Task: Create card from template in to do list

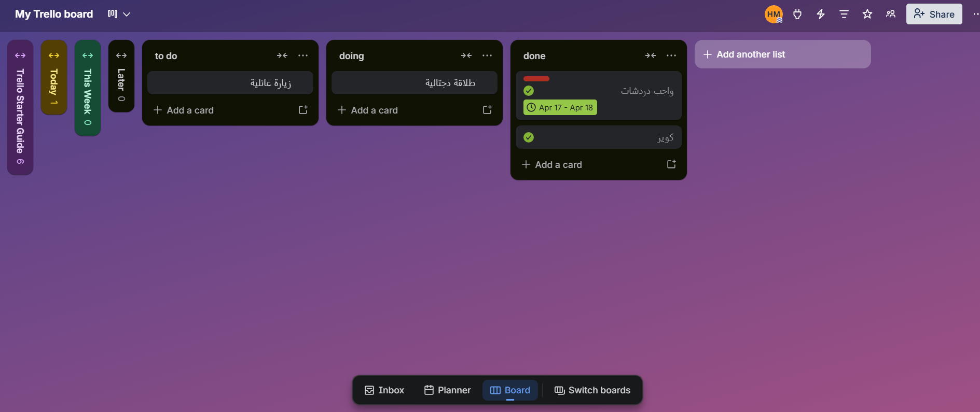Action: pyautogui.click(x=303, y=110)
